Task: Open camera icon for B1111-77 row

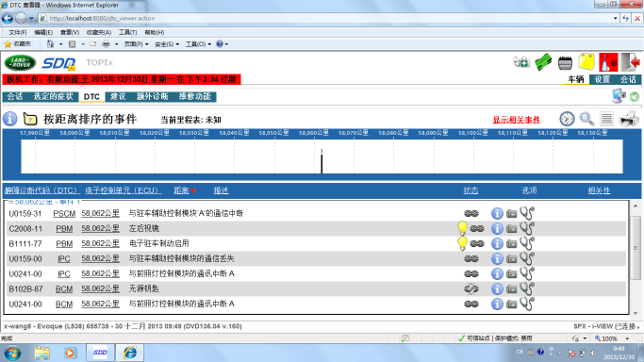Action: pyautogui.click(x=511, y=244)
